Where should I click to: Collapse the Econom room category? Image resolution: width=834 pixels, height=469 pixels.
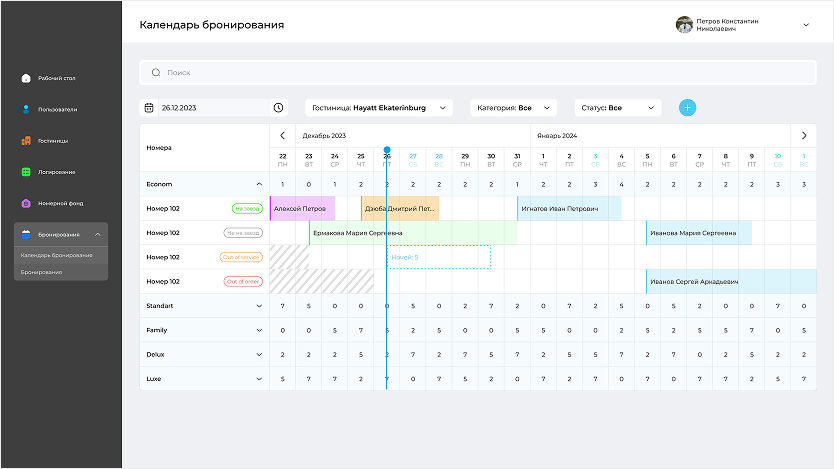tap(259, 184)
